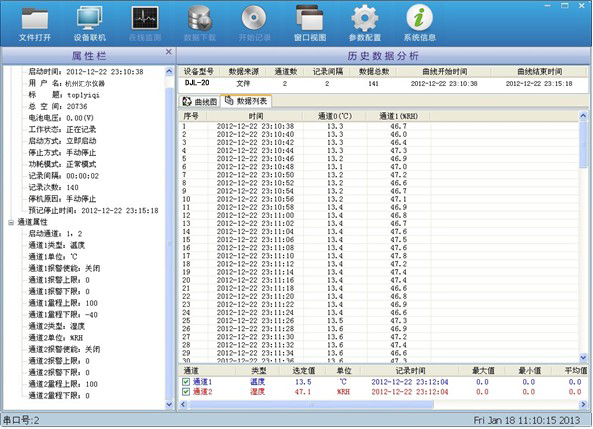Click the 时间 column header
This screenshot has width=593, height=429.
(x=255, y=116)
